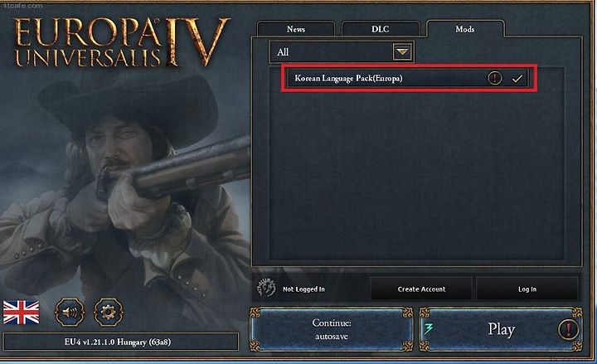Toggle the Korean Language Pack checkmark

click(x=517, y=79)
